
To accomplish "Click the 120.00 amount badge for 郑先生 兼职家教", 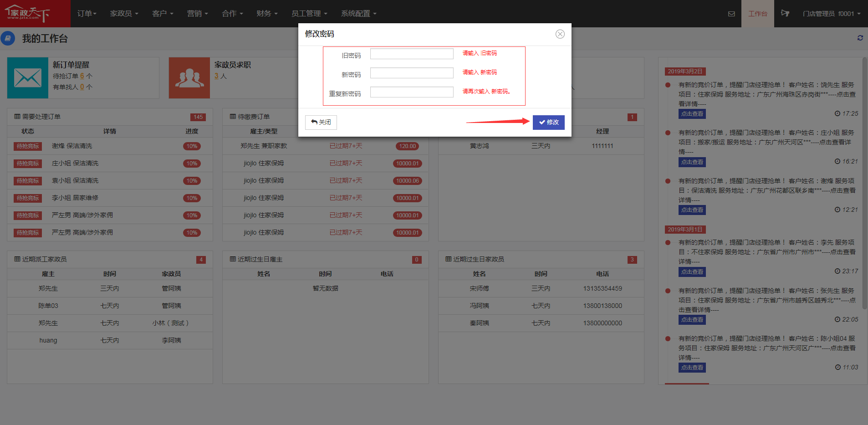I will (x=408, y=146).
